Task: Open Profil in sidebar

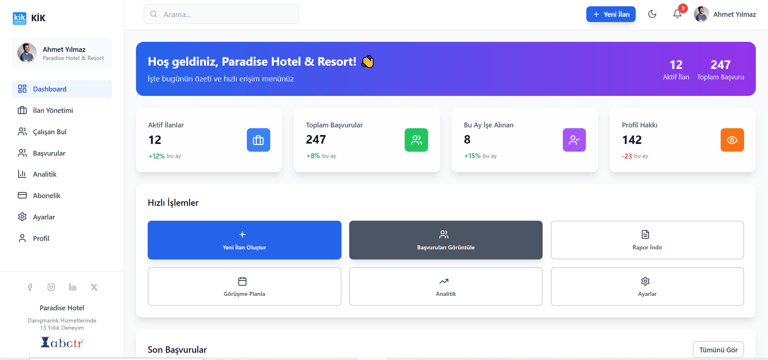Action: pos(62,239)
